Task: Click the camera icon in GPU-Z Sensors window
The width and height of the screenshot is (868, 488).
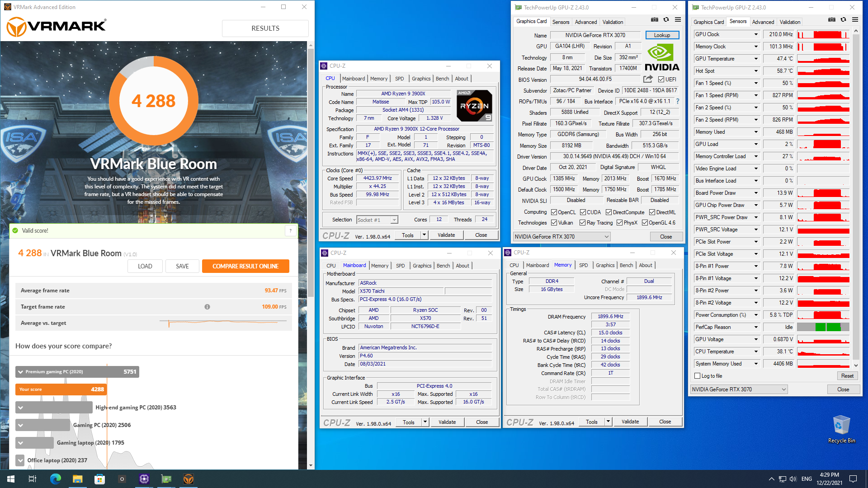Action: coord(831,19)
